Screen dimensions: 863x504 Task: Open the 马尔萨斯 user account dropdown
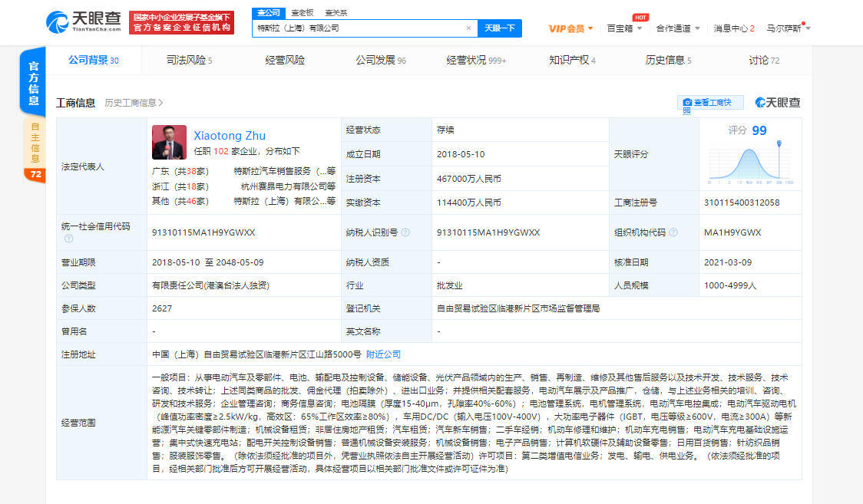coord(789,28)
